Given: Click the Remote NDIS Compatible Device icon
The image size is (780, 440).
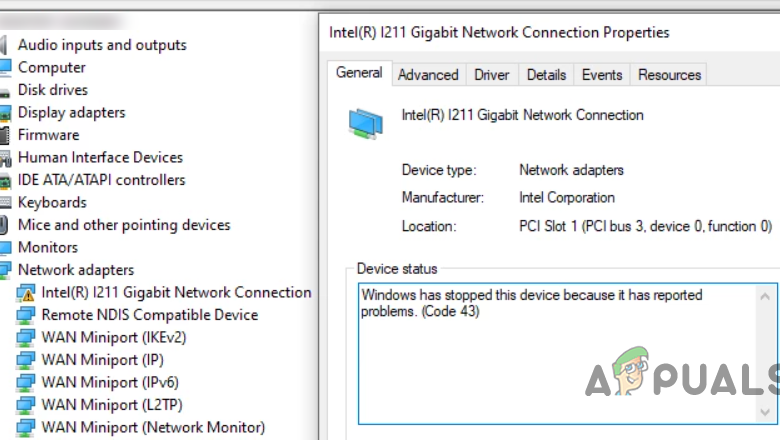Looking at the screenshot, I should [25, 315].
